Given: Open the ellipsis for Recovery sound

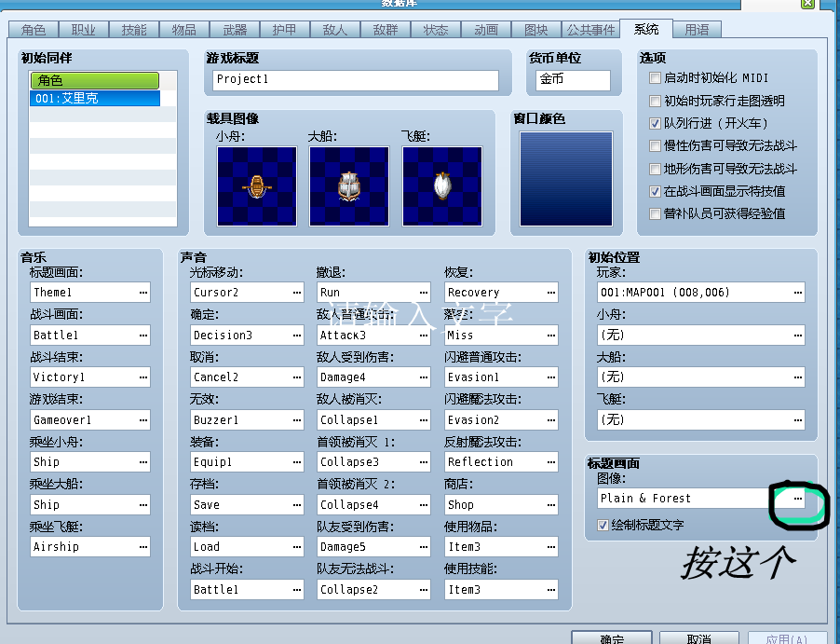Looking at the screenshot, I should pyautogui.click(x=551, y=293).
